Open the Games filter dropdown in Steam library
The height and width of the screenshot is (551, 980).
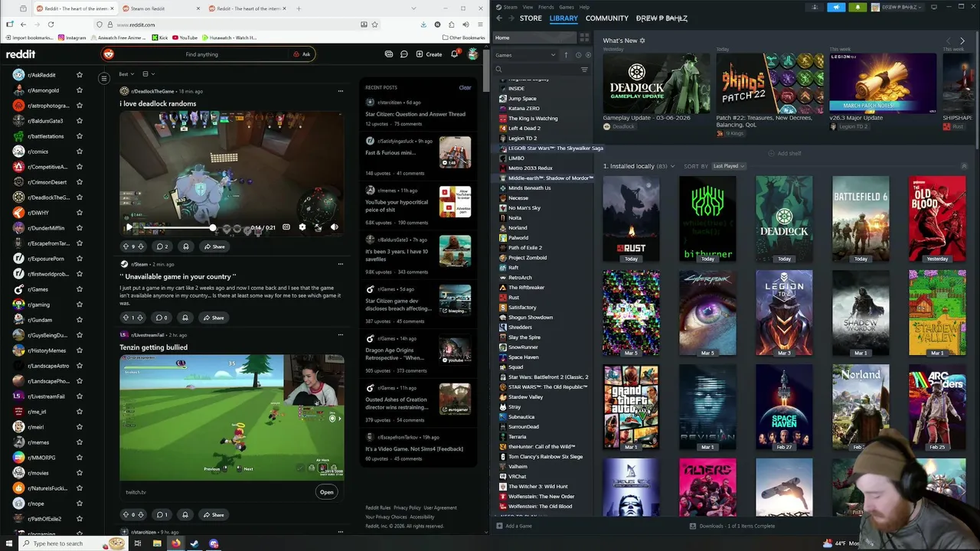[525, 55]
